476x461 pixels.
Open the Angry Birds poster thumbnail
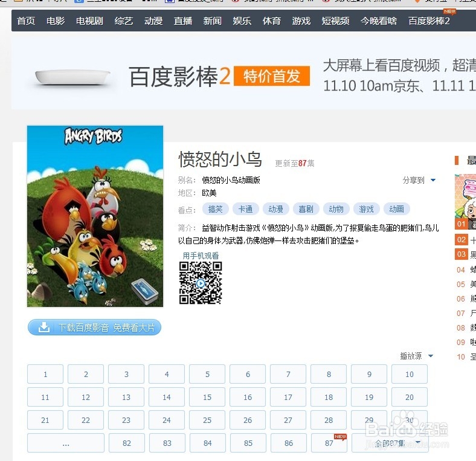(95, 216)
